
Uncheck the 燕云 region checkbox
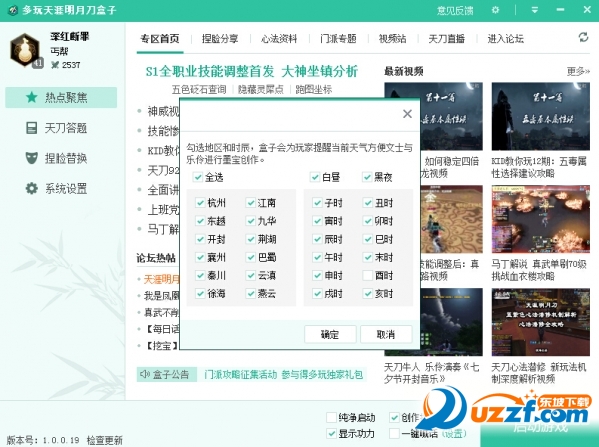pos(251,293)
